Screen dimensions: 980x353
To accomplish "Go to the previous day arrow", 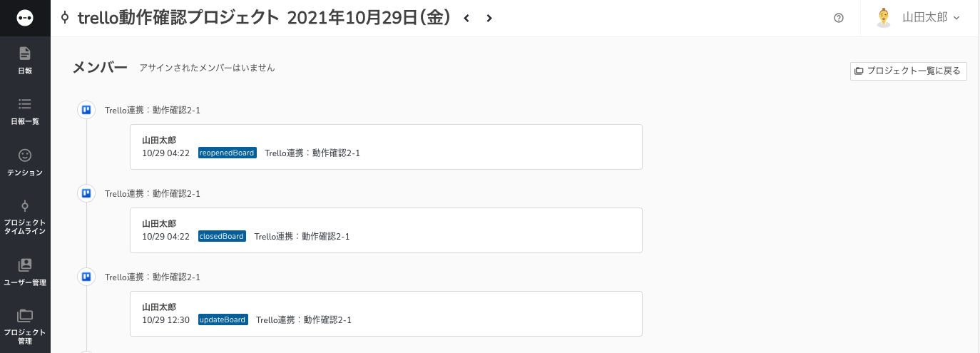I will point(466,19).
